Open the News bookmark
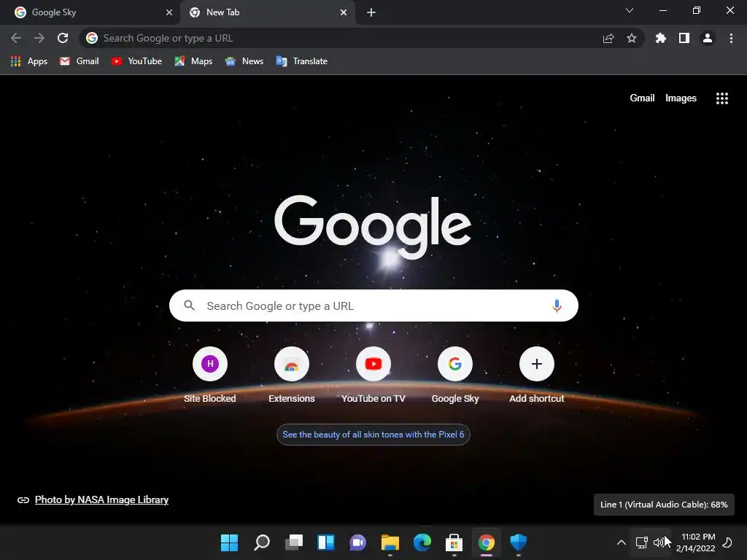The width and height of the screenshot is (747, 560). click(244, 61)
